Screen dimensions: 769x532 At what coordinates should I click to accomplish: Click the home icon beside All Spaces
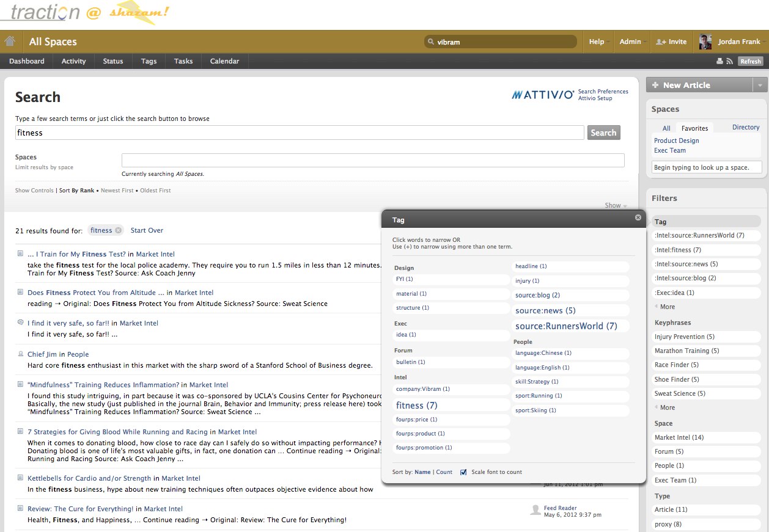(10, 42)
